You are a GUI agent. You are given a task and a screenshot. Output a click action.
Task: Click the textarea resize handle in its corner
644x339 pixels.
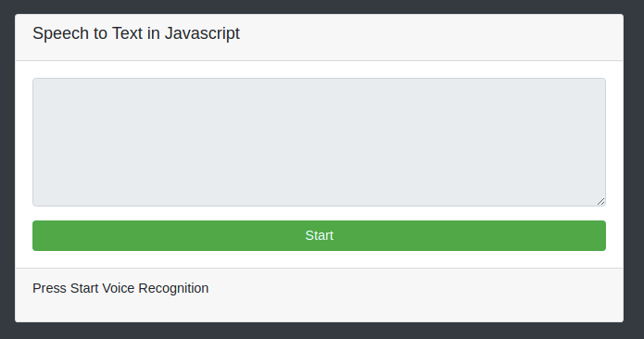(600, 201)
